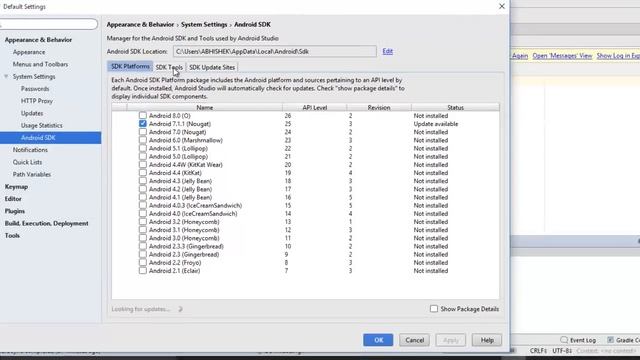Screen dimensions: 640x360
Task: Click the Help button
Action: click(487, 340)
